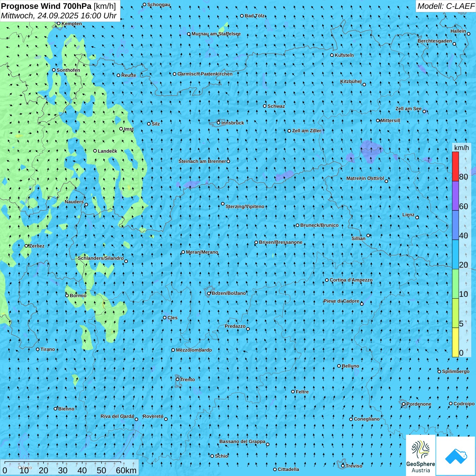Click the 'Schongau' label
The width and height of the screenshot is (476, 476).
pos(159,4)
